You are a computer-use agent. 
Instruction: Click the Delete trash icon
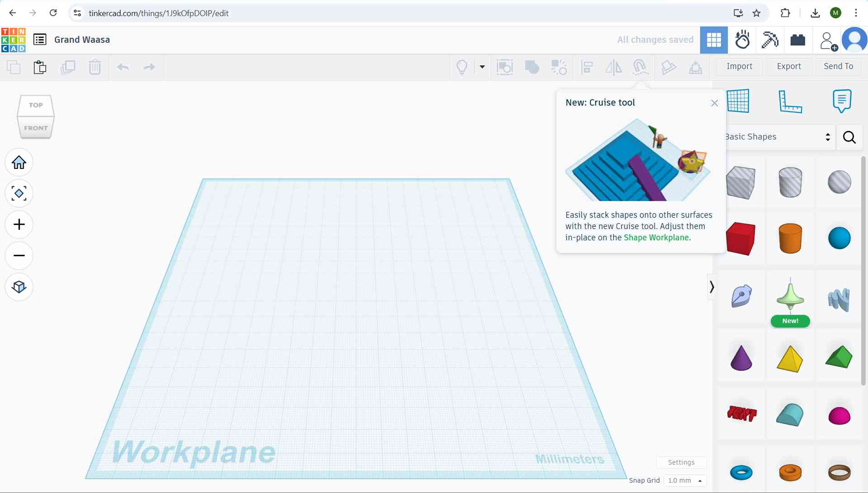[x=95, y=67]
